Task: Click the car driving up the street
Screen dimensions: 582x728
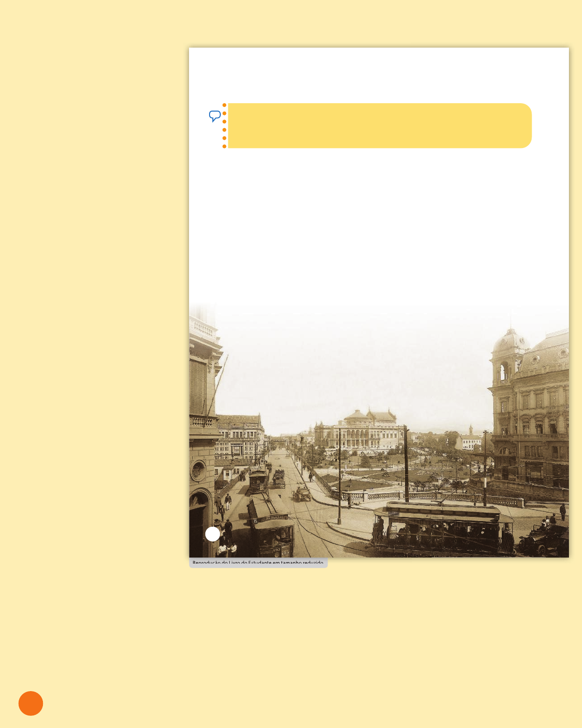Action: point(302,494)
